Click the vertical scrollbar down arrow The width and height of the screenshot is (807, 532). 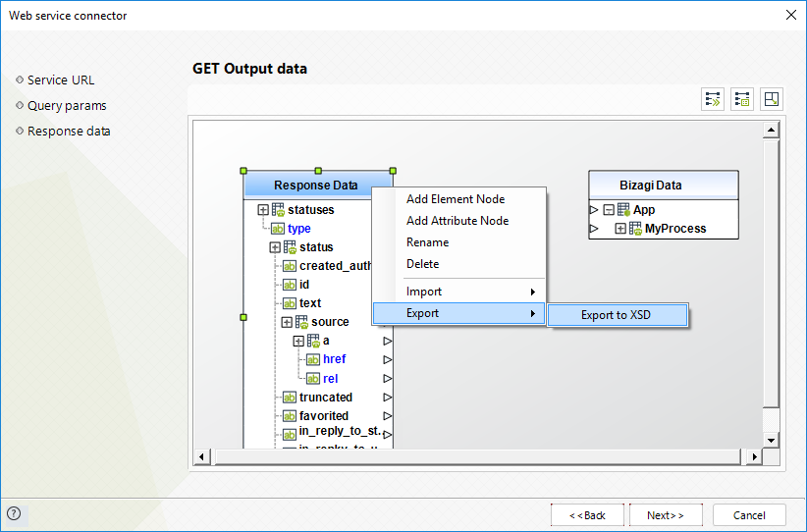tap(771, 440)
